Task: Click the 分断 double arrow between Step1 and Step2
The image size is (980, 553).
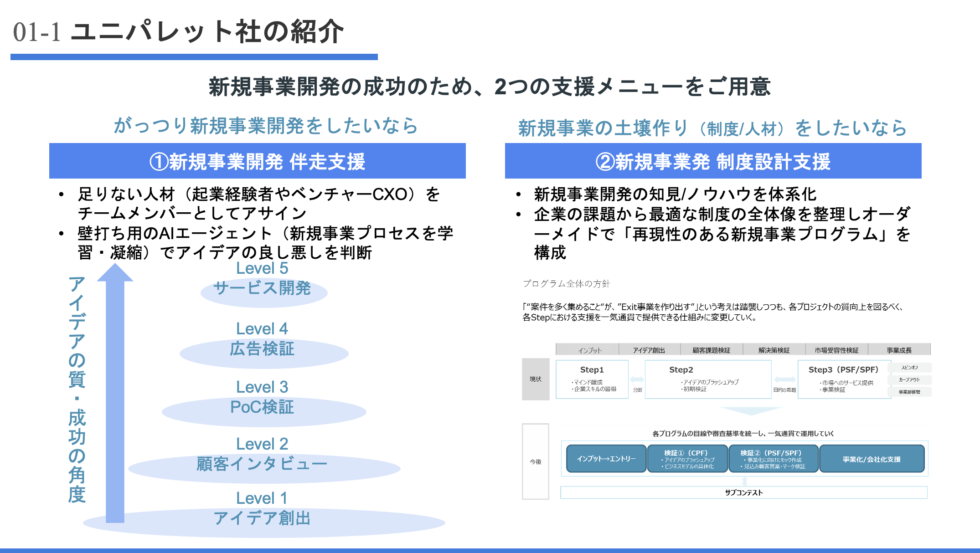Action: (637, 379)
